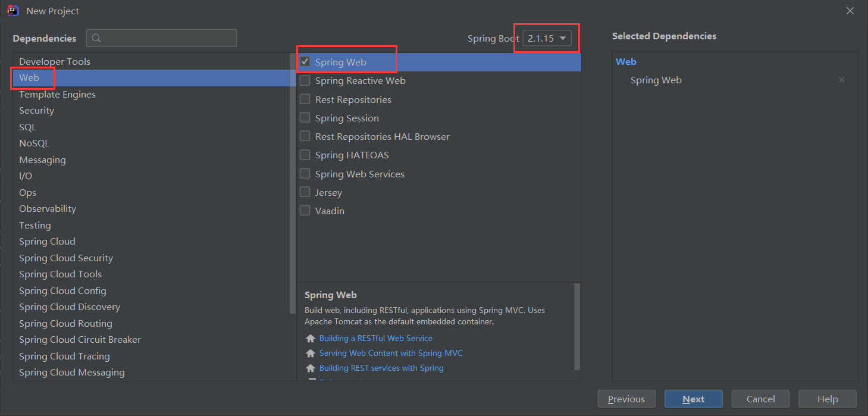Viewport: 868px width, 416px height.
Task: Click the categories list vertical scrollbar
Action: pos(293,183)
